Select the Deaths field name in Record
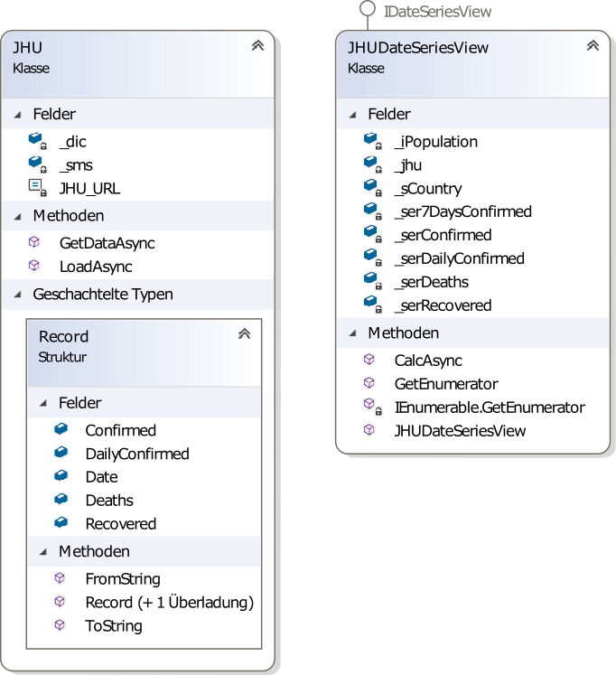 [x=109, y=501]
